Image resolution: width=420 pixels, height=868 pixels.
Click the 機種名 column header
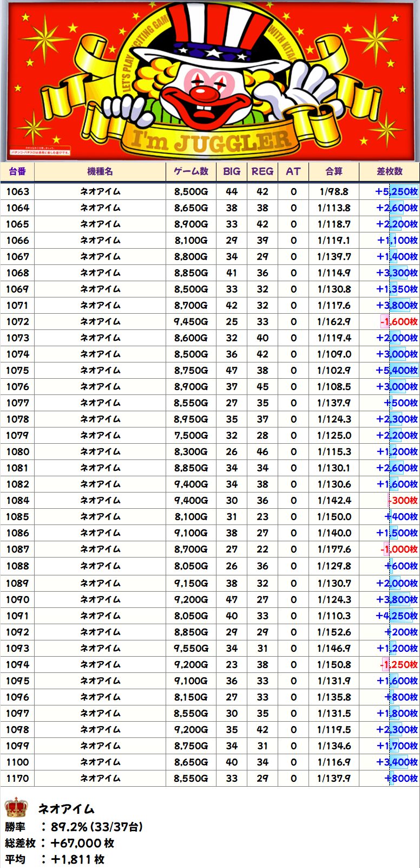(x=100, y=172)
